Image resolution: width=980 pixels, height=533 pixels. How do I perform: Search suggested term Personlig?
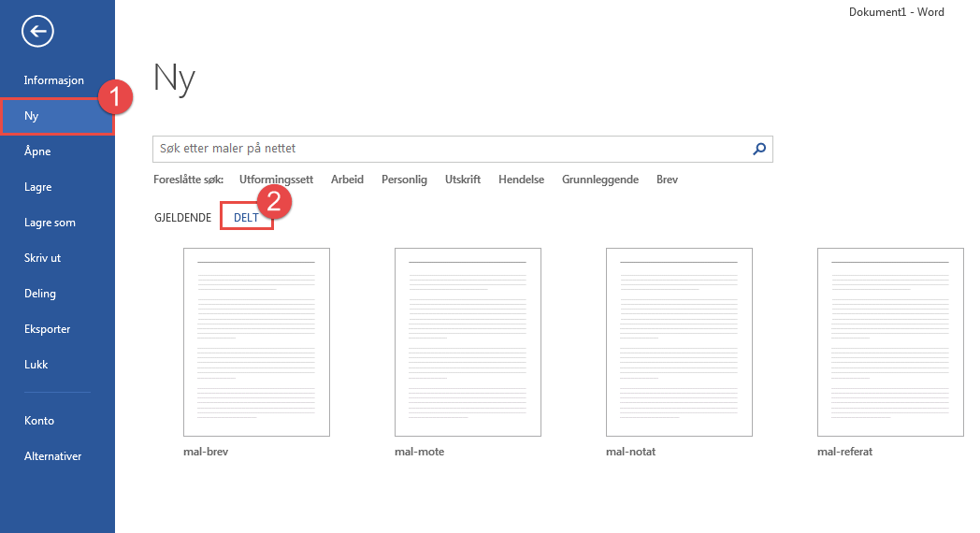[404, 180]
